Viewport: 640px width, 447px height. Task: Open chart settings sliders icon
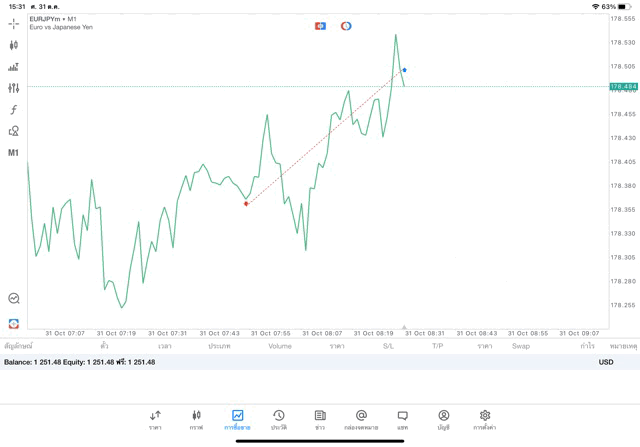pos(14,88)
